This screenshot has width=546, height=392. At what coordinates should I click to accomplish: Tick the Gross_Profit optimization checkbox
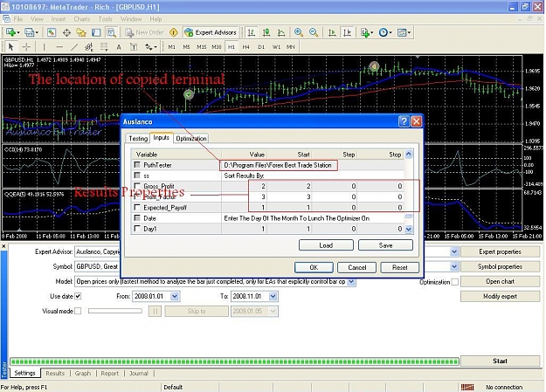(x=137, y=186)
